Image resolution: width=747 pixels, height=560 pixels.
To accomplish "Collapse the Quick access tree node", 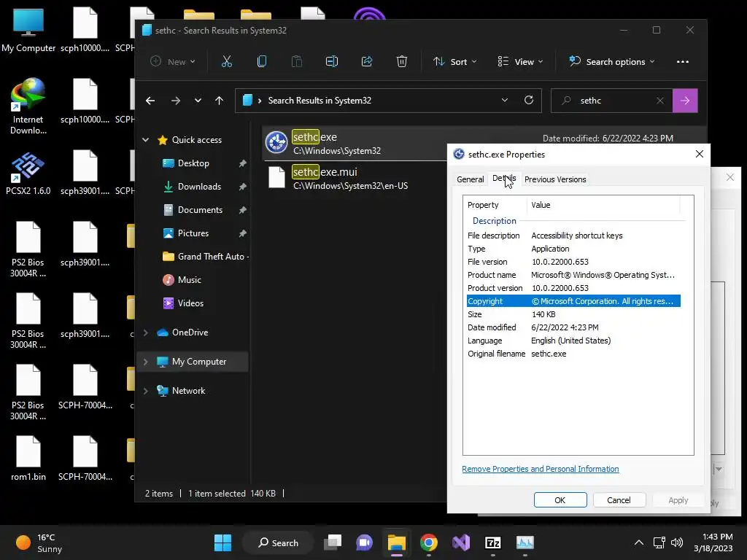I will coord(146,139).
